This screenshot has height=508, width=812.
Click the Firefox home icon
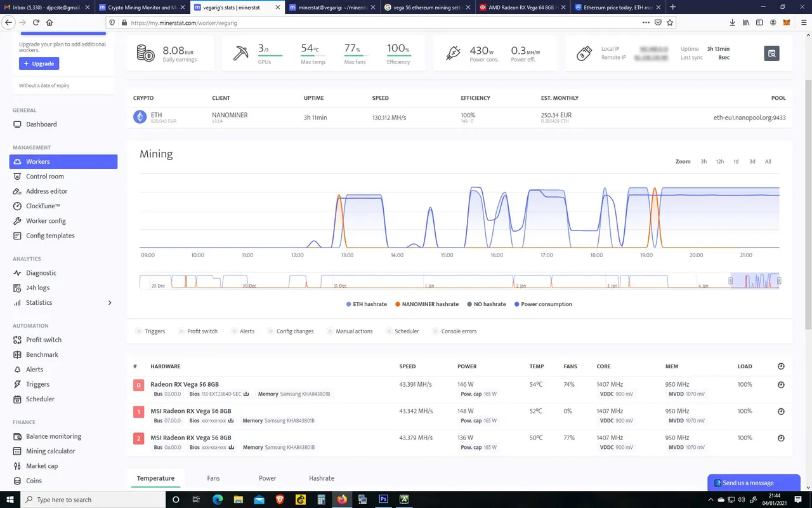[49, 22]
